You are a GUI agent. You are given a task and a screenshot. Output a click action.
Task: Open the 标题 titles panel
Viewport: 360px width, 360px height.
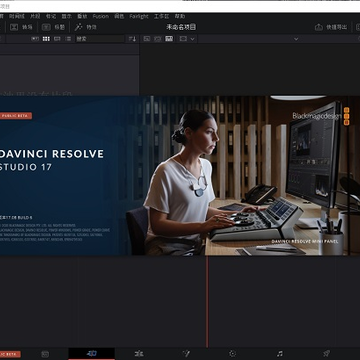(53, 27)
